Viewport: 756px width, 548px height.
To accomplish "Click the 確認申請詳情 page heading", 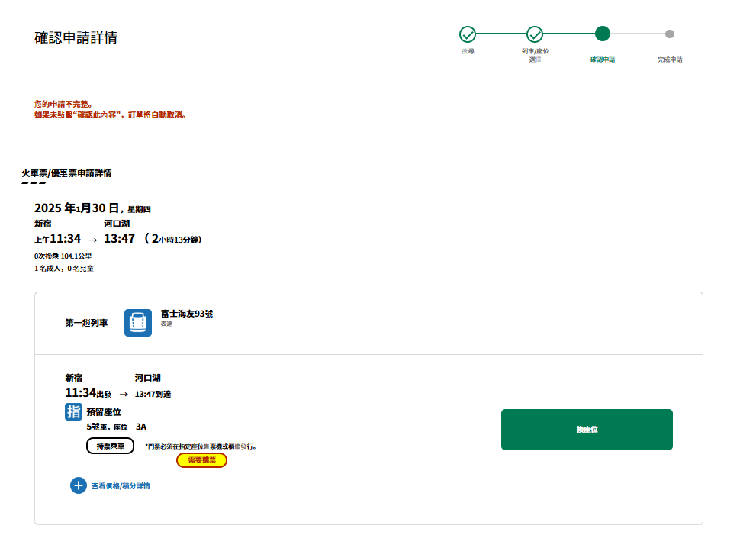I will point(76,38).
